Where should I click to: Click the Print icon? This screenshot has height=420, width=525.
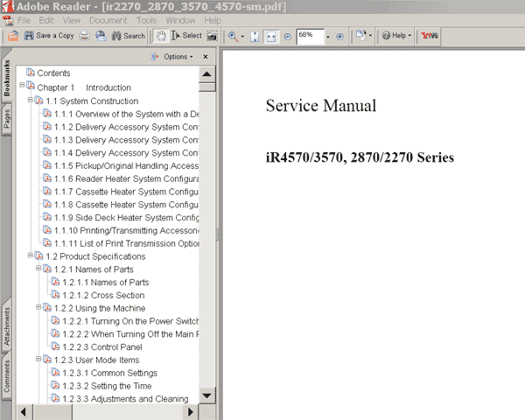[x=84, y=36]
